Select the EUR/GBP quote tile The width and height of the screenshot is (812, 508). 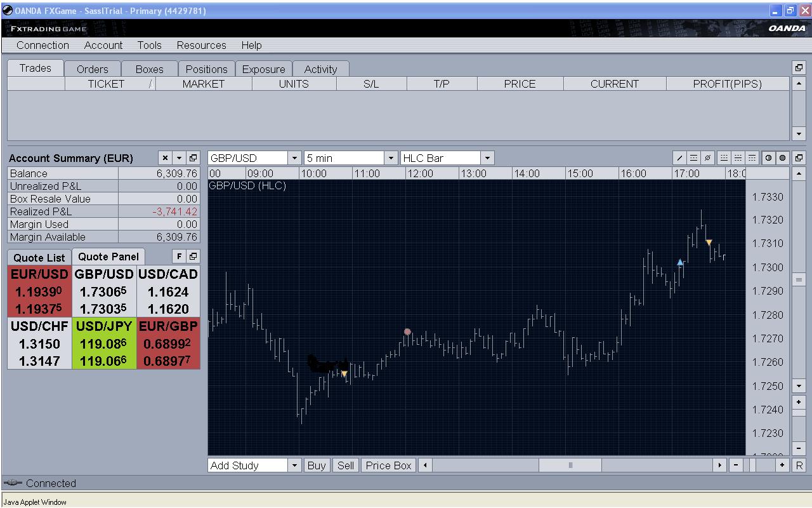tap(168, 344)
